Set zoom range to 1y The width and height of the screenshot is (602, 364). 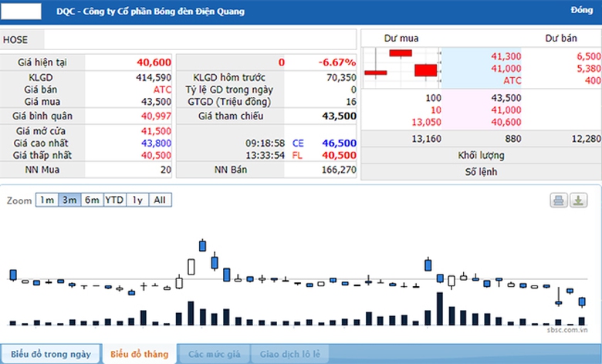(137, 200)
